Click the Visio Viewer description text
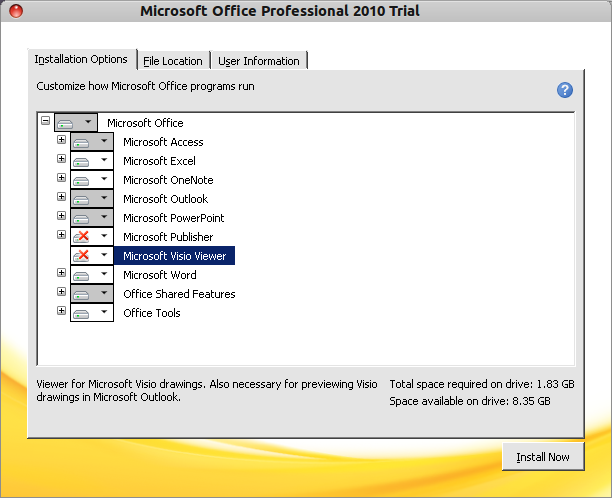The image size is (612, 498). point(207,391)
